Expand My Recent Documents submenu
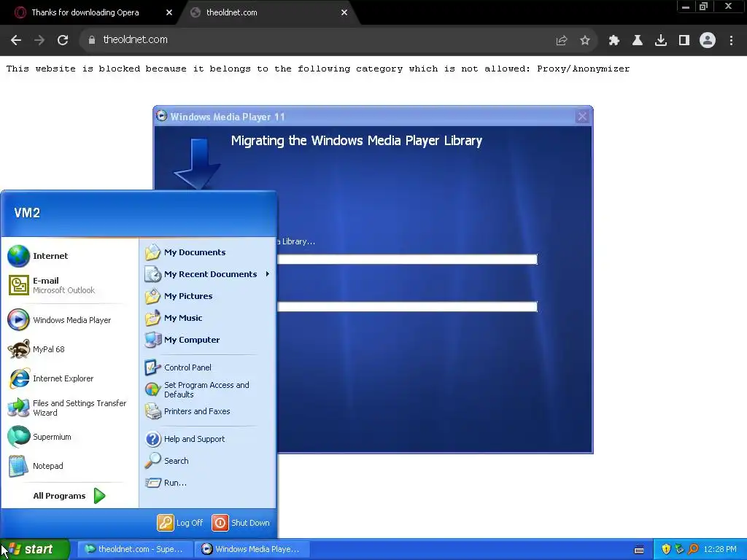Image resolution: width=747 pixels, height=560 pixels. pos(208,274)
